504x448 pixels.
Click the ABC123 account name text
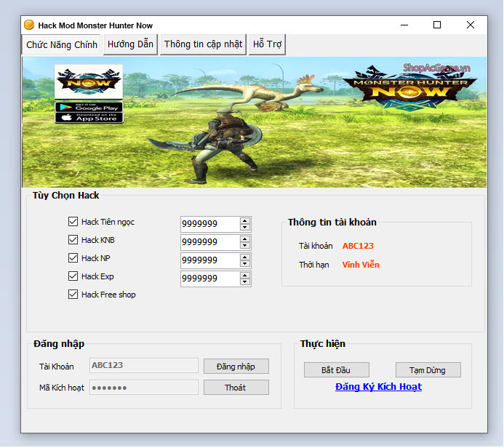click(358, 246)
